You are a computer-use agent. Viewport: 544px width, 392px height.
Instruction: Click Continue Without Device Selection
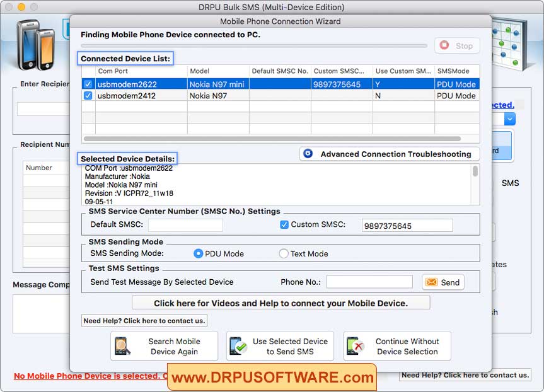click(397, 346)
